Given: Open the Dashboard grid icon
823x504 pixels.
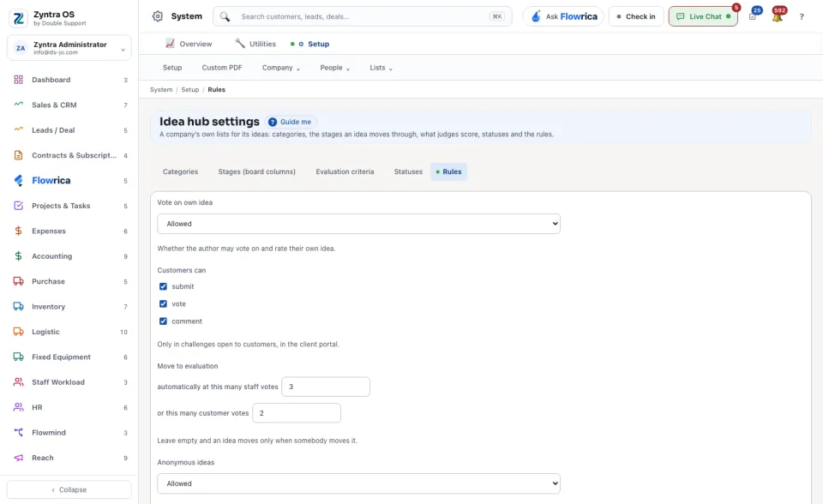Looking at the screenshot, I should pos(18,80).
